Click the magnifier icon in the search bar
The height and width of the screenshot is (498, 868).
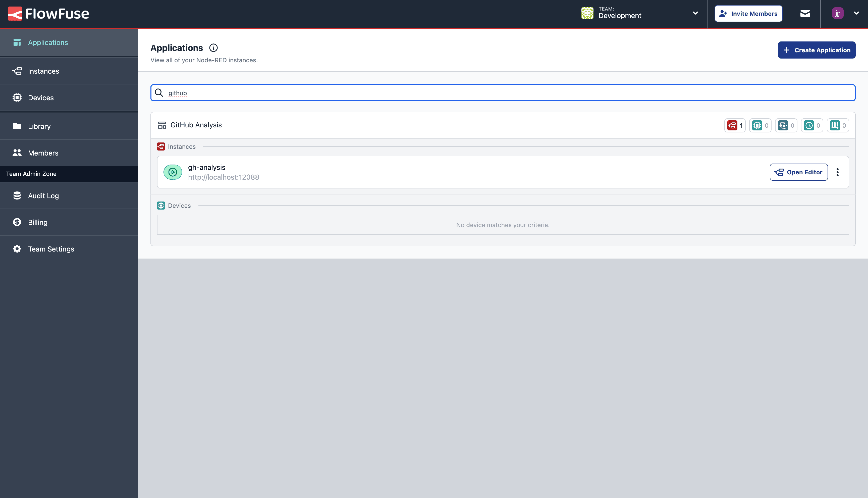tap(159, 93)
